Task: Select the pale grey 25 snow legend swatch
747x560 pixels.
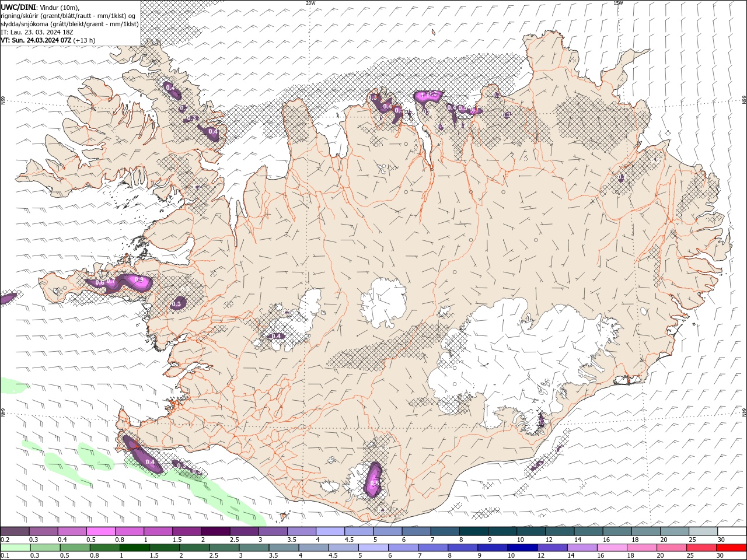Action: (x=703, y=531)
